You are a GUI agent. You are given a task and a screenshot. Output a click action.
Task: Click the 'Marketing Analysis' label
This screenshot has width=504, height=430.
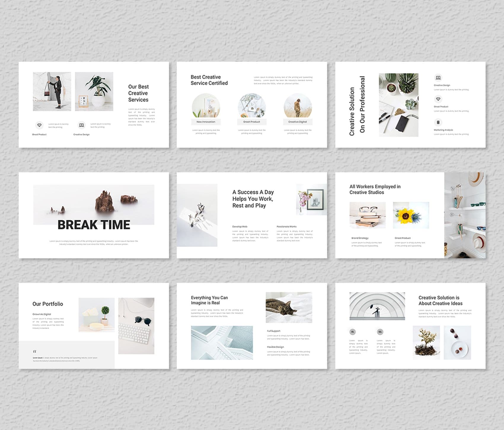coord(444,130)
